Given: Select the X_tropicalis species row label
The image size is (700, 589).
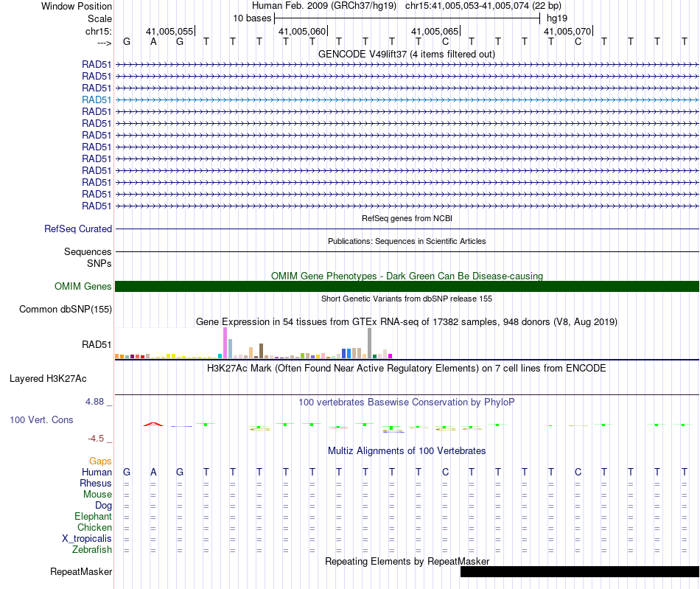Looking at the screenshot, I should pyautogui.click(x=87, y=538).
